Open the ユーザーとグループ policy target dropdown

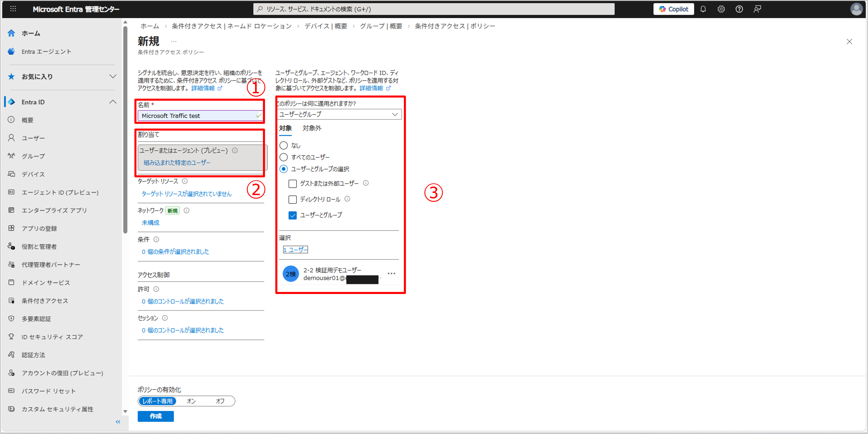coord(339,114)
